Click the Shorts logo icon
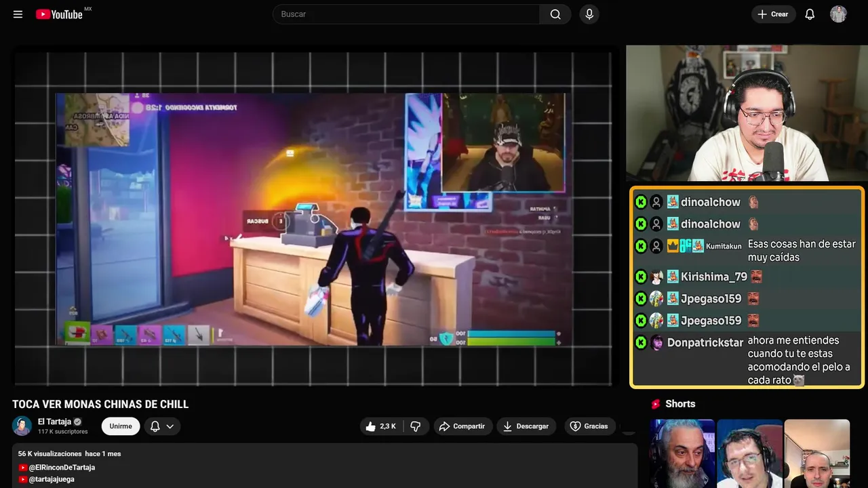This screenshot has width=868, height=488. click(656, 404)
